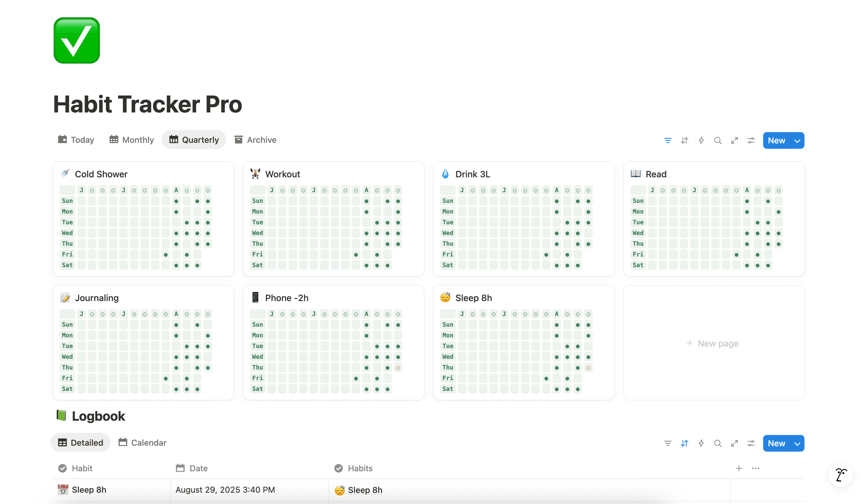Click blue sort icon in Logbook toolbar

[x=684, y=443]
